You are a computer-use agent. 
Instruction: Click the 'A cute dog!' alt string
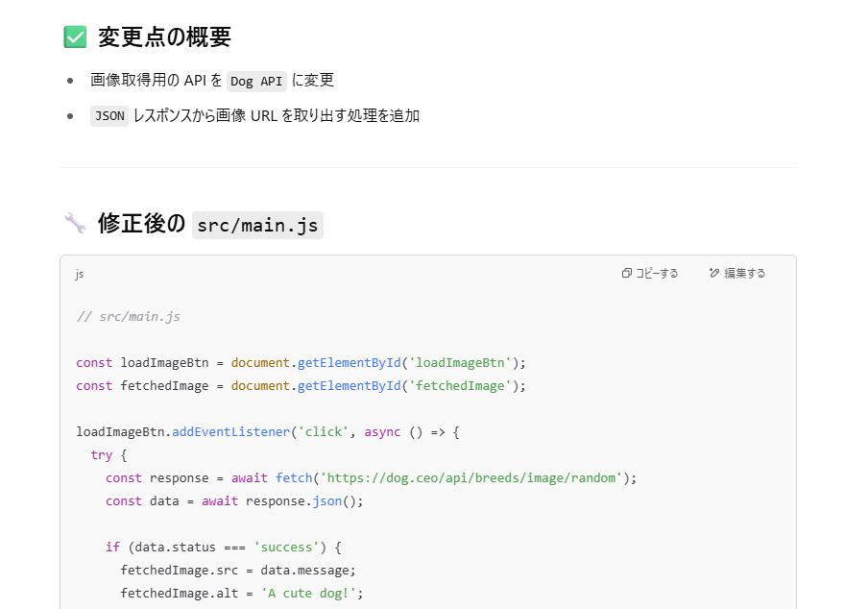pos(312,593)
